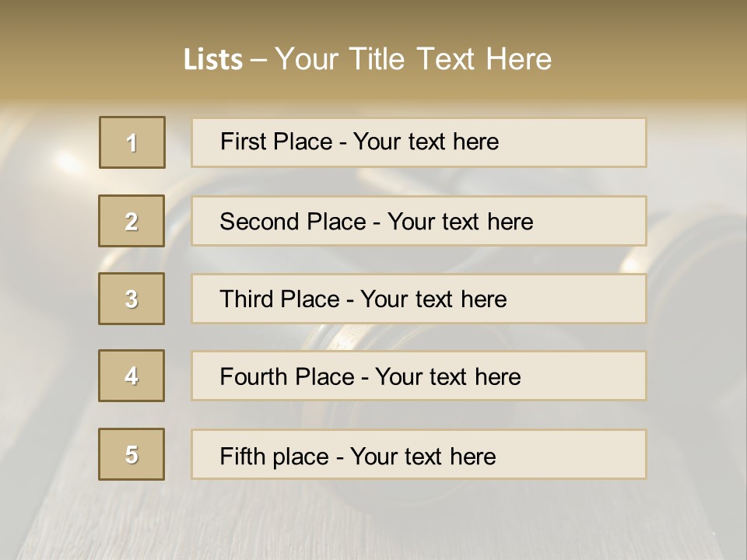Screen dimensions: 747x560
Task: Click the slide title text
Action: 367,59
